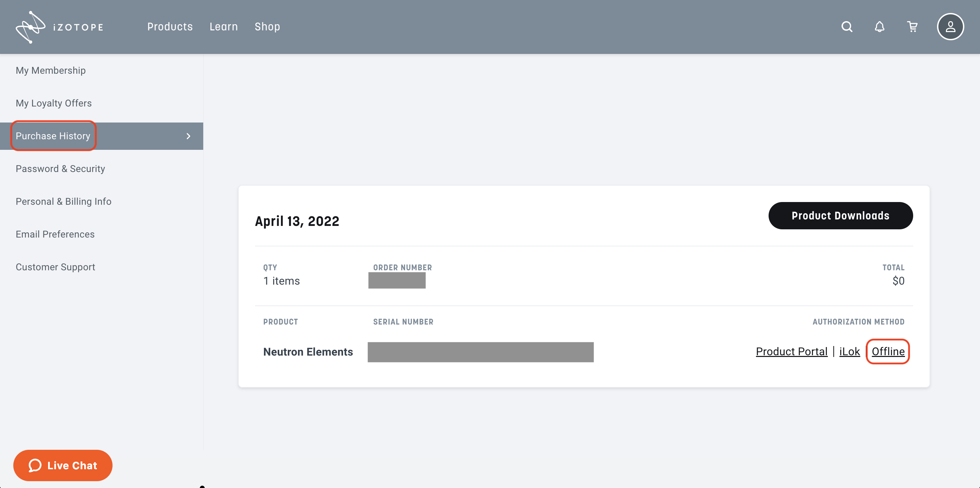Open the Products menu
The height and width of the screenshot is (488, 980).
coord(170,27)
